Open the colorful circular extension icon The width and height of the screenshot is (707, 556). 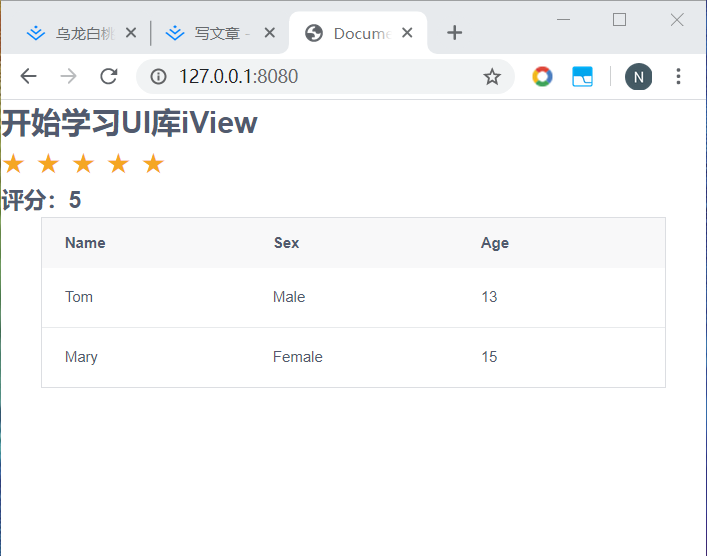[542, 76]
